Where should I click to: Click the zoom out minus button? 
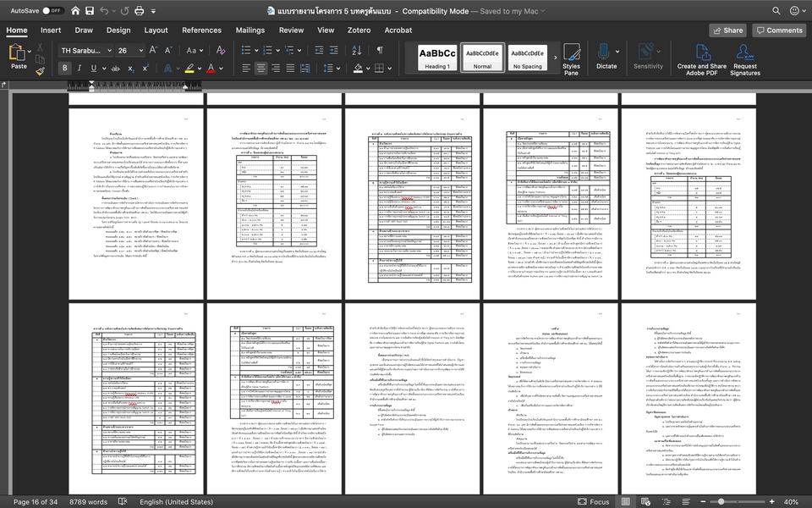click(703, 501)
